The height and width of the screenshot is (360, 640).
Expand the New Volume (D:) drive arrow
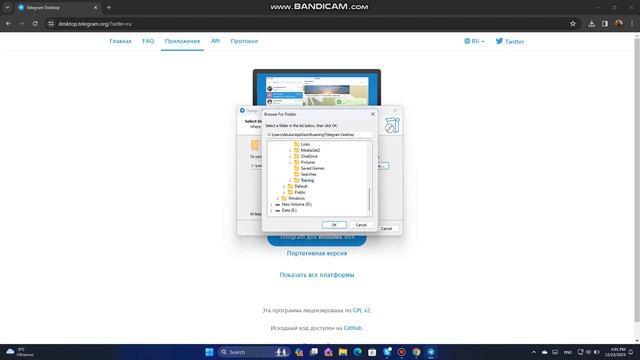click(271, 204)
